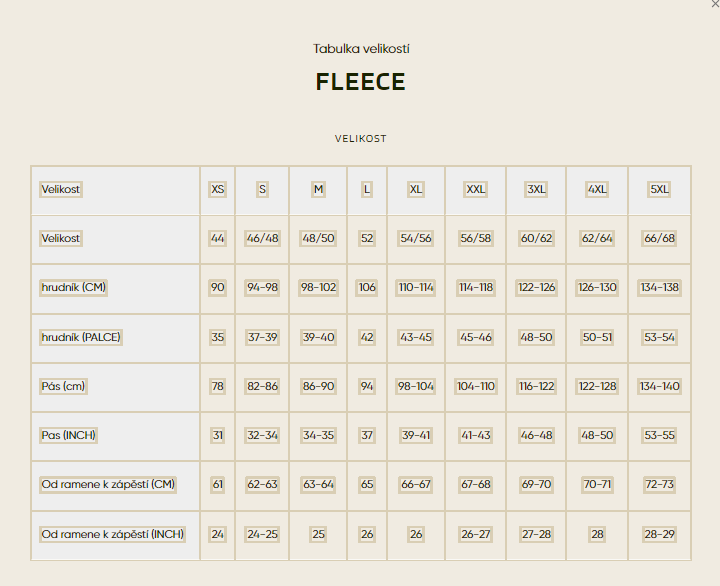Click the Tabulka velikostí title text
720x586 pixels.
[361, 49]
